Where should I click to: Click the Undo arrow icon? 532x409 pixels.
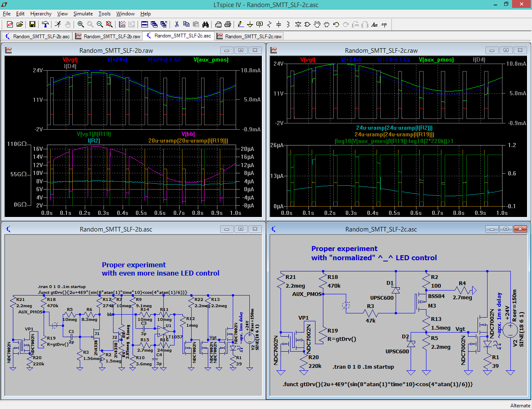point(336,25)
